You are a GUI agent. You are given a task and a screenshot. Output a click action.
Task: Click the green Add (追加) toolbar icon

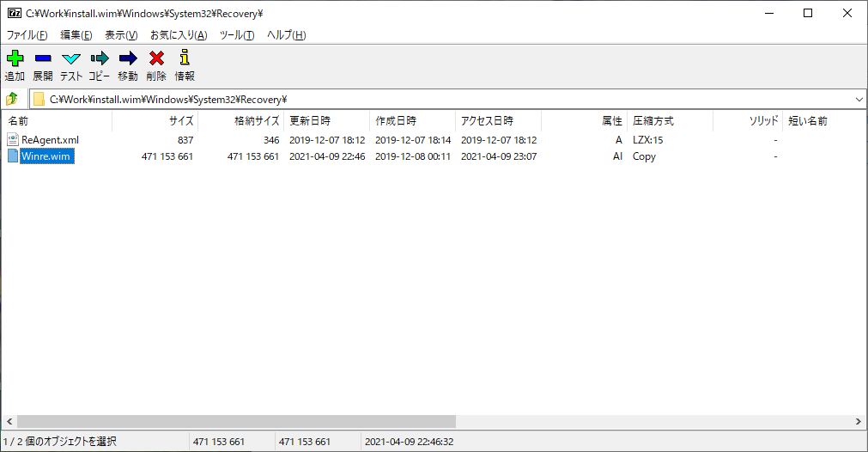15,58
